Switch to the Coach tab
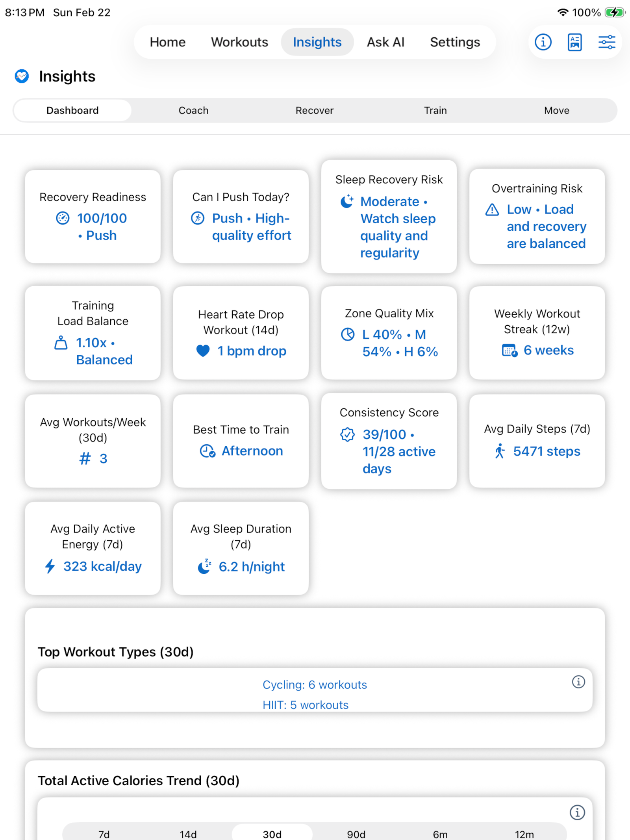Screen dimensions: 630x840 coord(193,110)
